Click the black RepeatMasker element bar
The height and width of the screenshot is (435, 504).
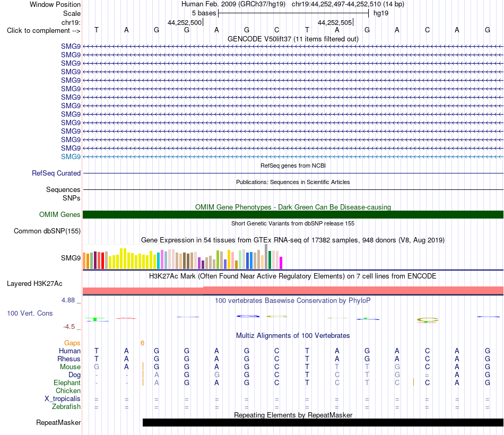[x=323, y=422]
